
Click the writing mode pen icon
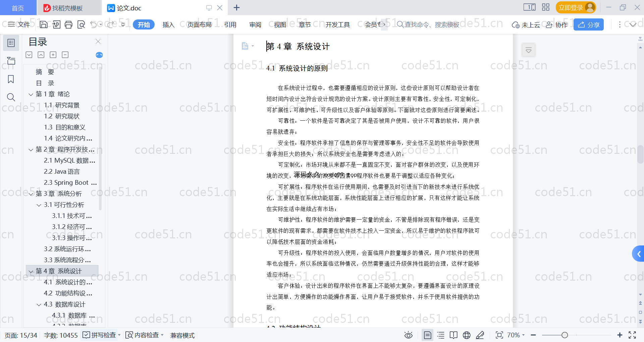tap(480, 335)
